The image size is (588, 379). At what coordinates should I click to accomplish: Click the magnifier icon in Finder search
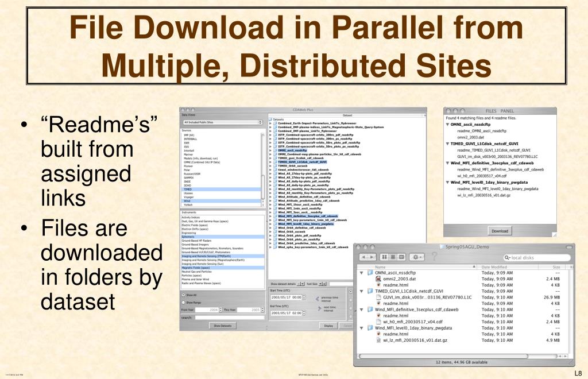pyautogui.click(x=507, y=257)
